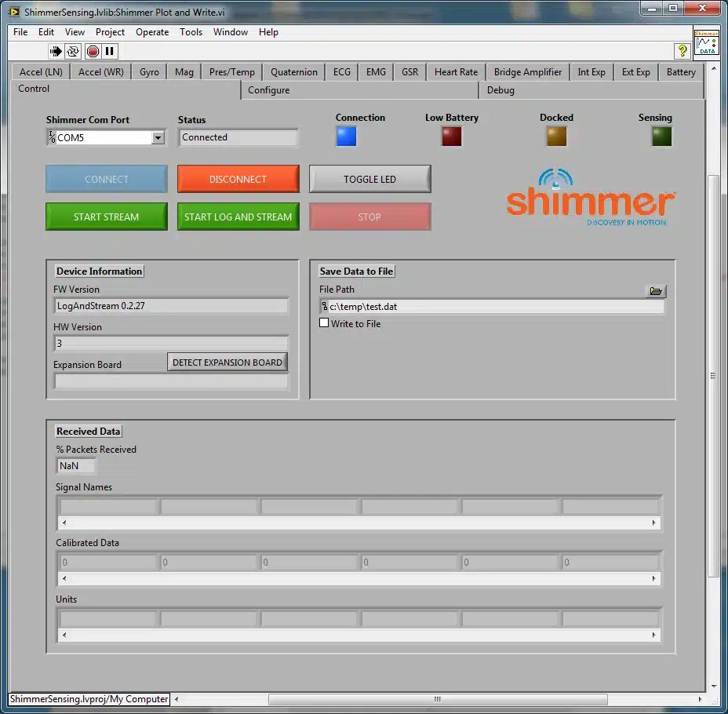Image resolution: width=728 pixels, height=714 pixels.
Task: Click the Run arrow toolbar icon
Action: coord(56,51)
